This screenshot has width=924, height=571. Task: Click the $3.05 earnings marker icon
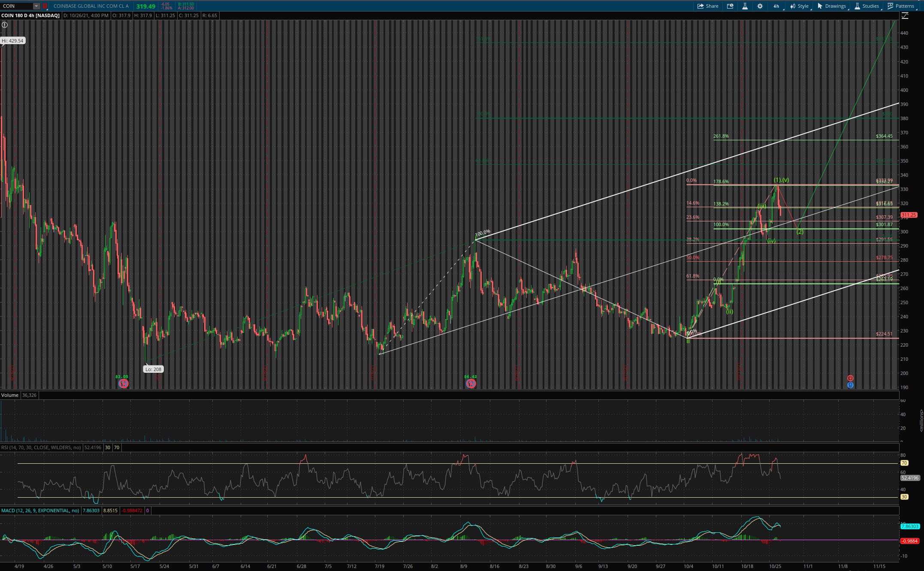click(123, 384)
